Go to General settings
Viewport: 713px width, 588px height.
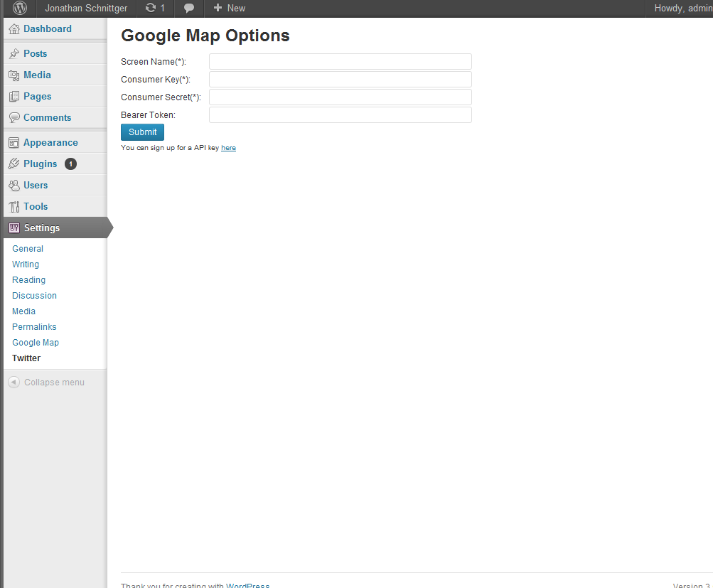pos(28,249)
